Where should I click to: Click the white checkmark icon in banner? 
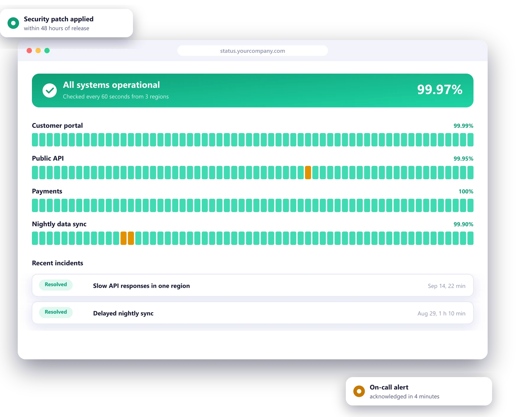[50, 90]
